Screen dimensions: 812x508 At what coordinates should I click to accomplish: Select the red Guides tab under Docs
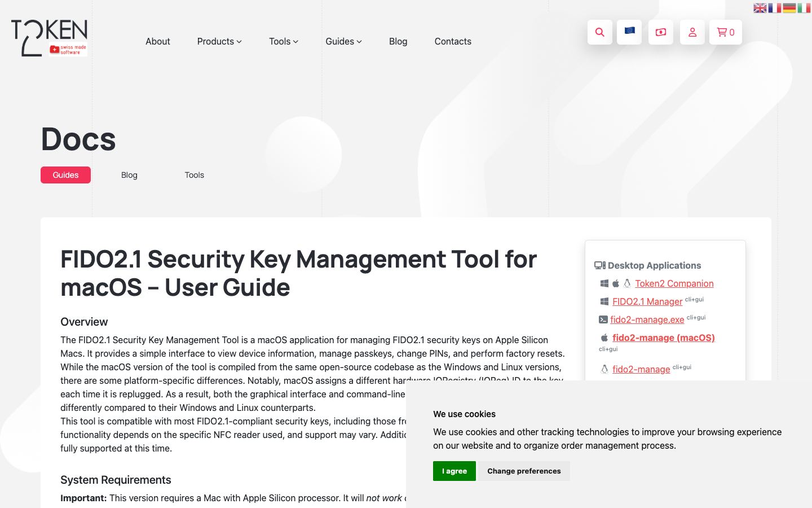65,175
